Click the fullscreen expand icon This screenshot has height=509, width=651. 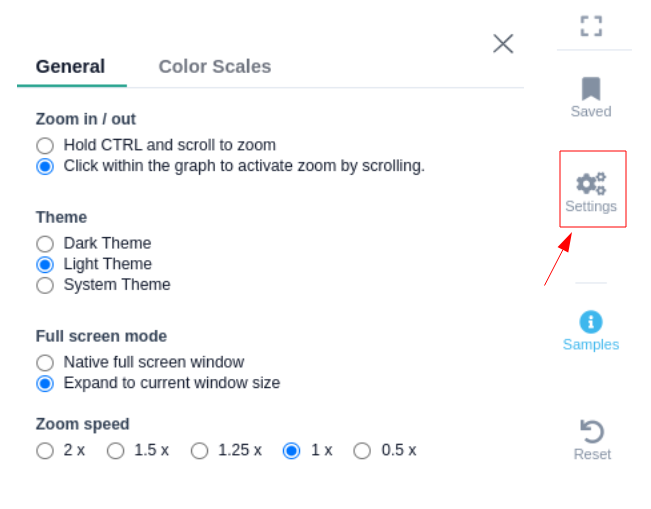[591, 26]
